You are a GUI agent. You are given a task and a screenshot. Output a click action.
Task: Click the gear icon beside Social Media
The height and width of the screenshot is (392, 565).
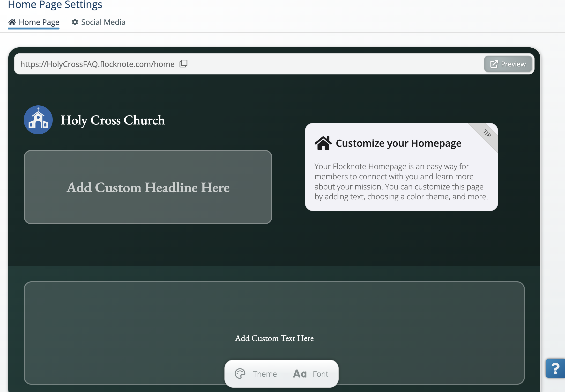[x=75, y=22]
